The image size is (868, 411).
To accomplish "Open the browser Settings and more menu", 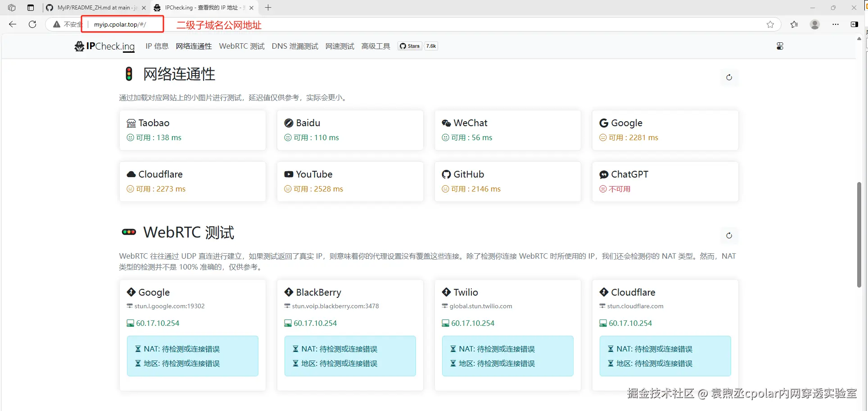I will pos(836,24).
